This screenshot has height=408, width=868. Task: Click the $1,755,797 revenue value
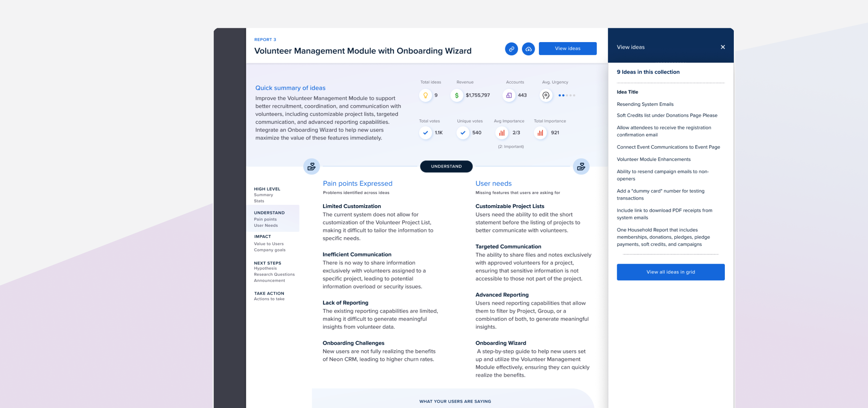(x=478, y=95)
